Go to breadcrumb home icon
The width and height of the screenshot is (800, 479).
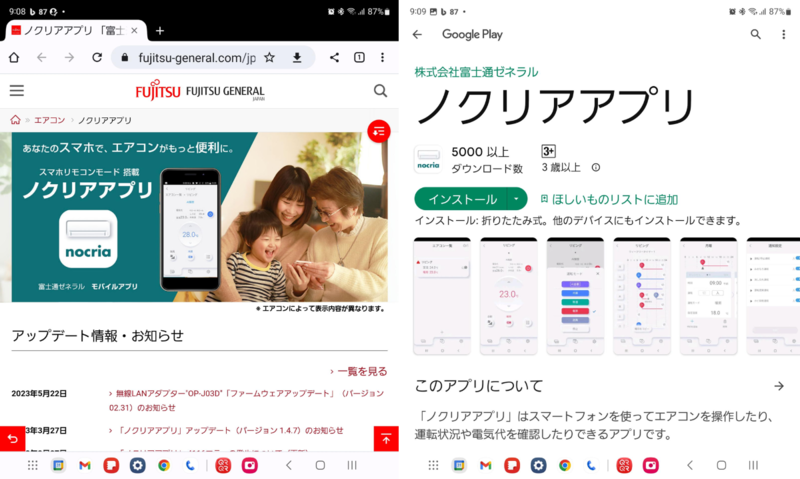pos(15,120)
